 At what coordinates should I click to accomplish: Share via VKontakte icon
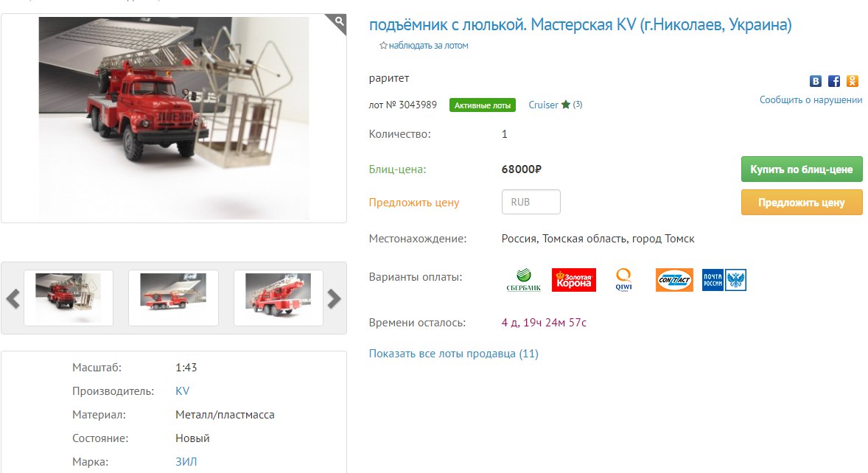[x=816, y=81]
